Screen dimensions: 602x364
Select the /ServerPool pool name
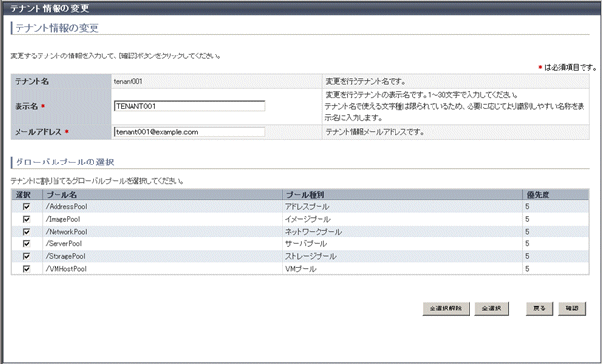[63, 243]
